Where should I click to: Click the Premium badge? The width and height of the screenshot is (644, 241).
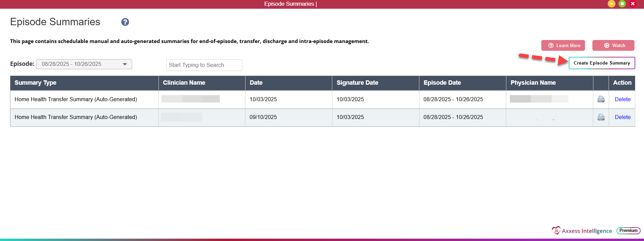628,231
